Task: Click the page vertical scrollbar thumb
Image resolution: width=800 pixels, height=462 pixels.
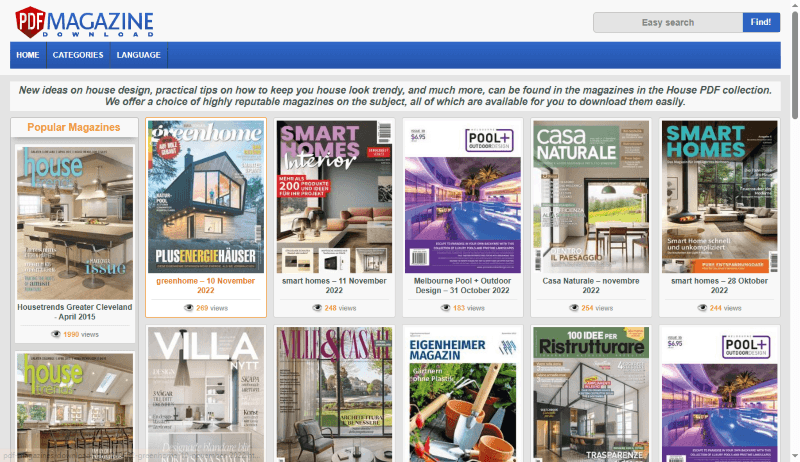Action: tap(795, 65)
